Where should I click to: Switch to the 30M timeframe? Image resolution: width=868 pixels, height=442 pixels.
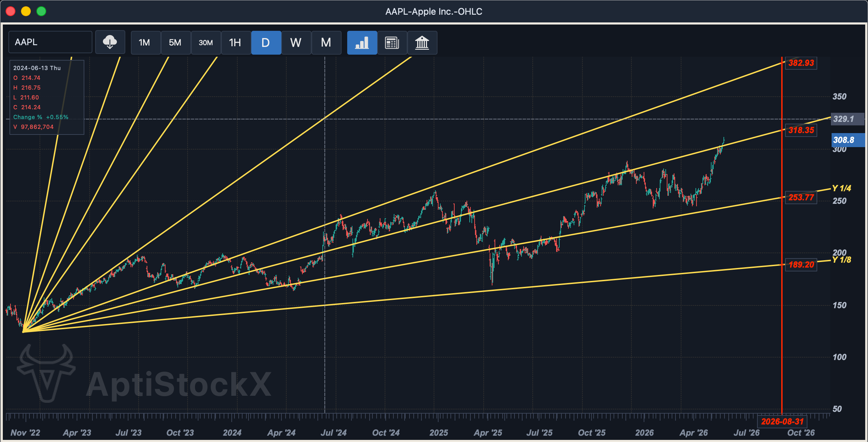click(x=206, y=42)
